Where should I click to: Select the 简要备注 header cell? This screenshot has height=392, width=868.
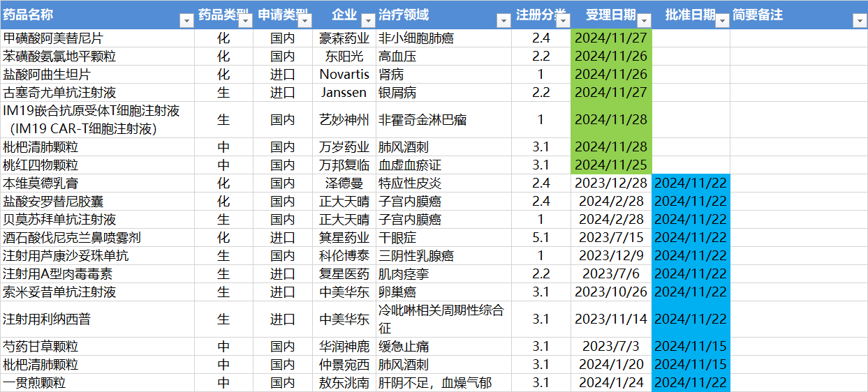click(x=799, y=15)
